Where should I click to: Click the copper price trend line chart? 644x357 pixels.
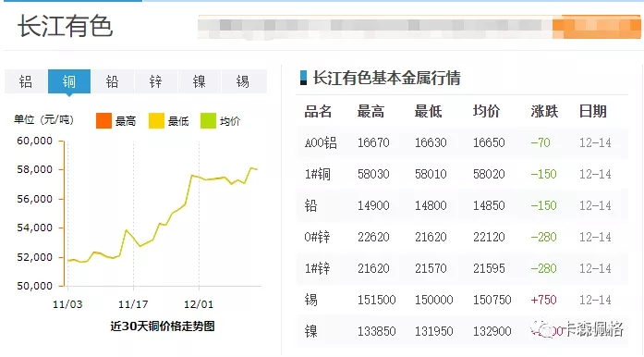[163, 214]
